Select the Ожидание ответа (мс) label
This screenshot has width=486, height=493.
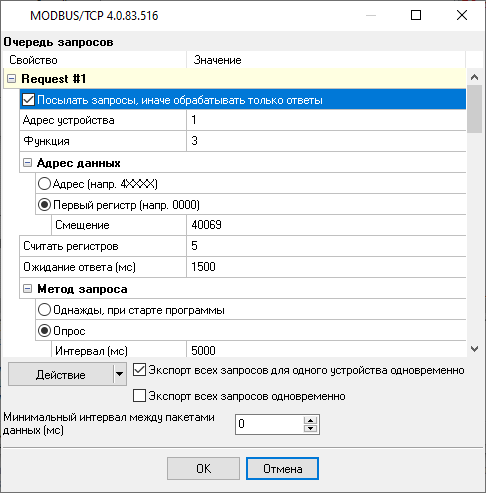point(79,267)
